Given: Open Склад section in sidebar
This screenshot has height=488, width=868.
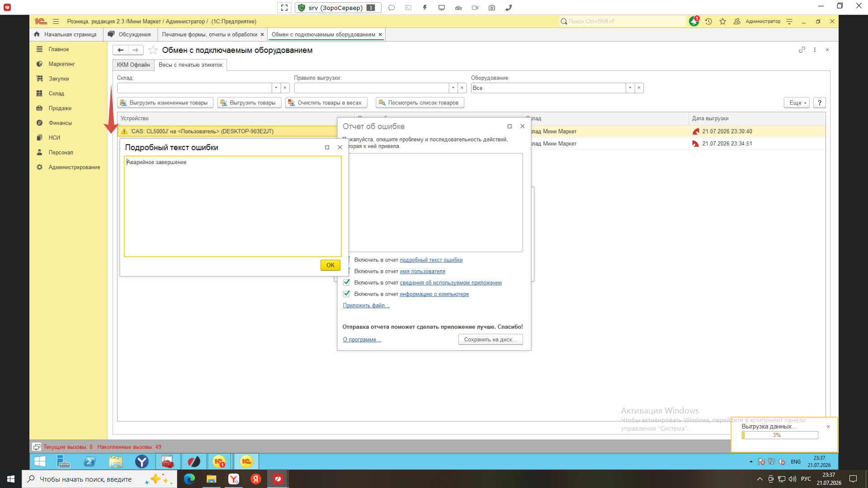Looking at the screenshot, I should click(x=51, y=94).
